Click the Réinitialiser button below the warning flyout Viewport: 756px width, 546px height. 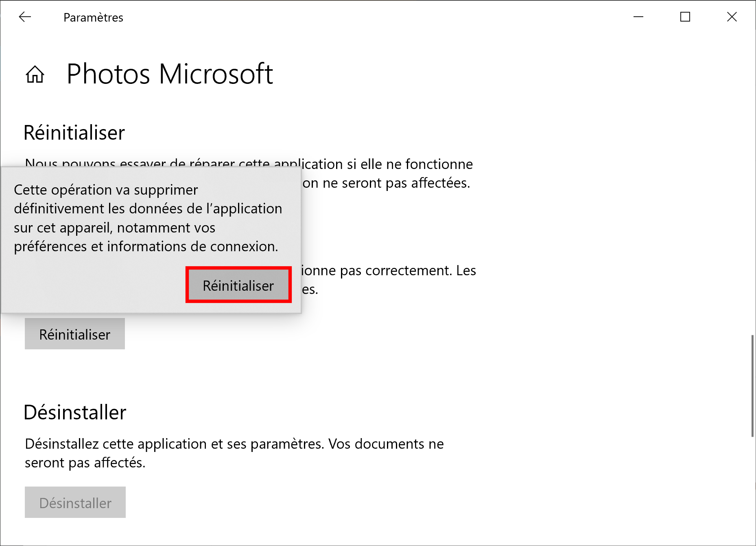coord(75,334)
